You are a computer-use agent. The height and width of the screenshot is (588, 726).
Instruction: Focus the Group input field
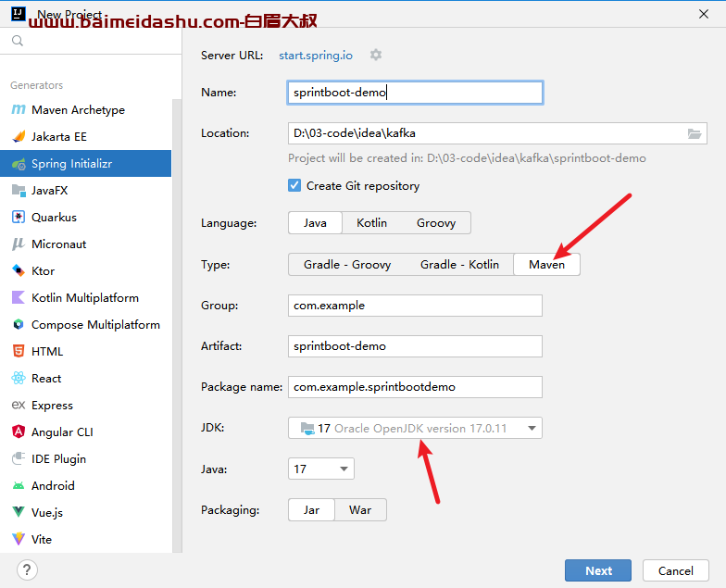coord(415,306)
